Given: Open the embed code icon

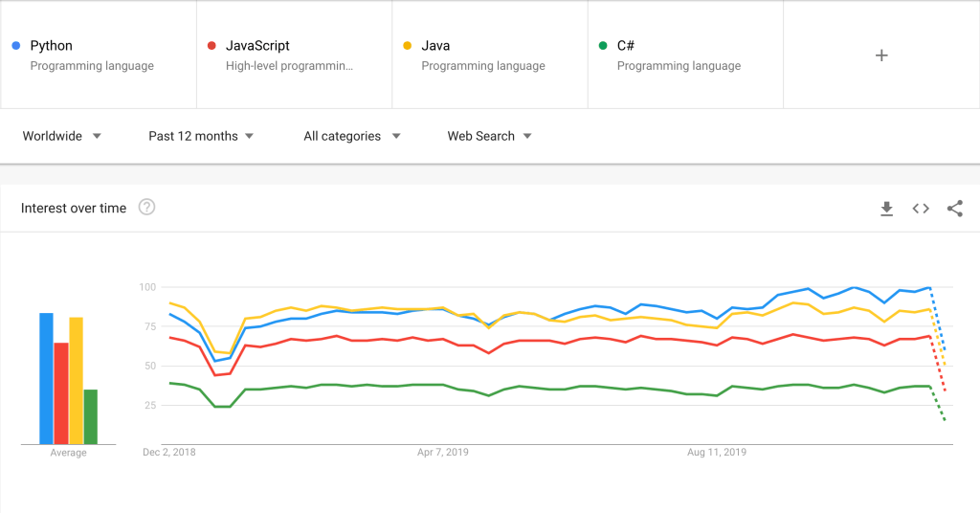Looking at the screenshot, I should tap(921, 209).
